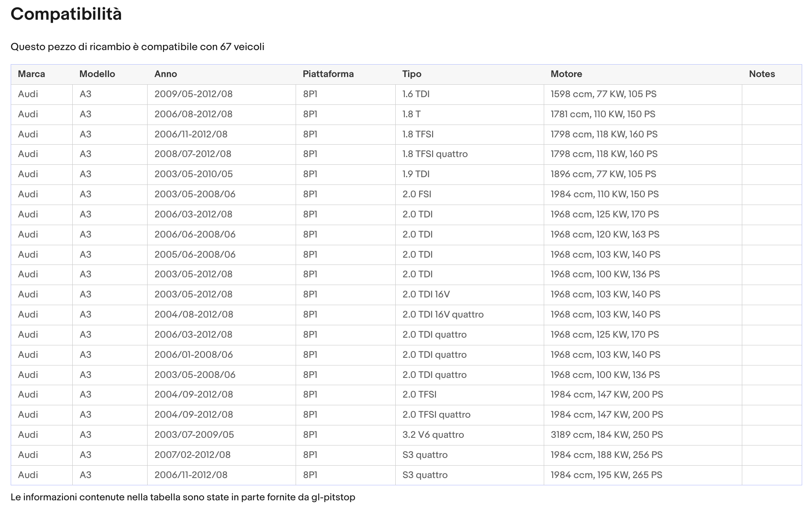The height and width of the screenshot is (511, 812).
Task: Click the Notes column header
Action: point(762,74)
